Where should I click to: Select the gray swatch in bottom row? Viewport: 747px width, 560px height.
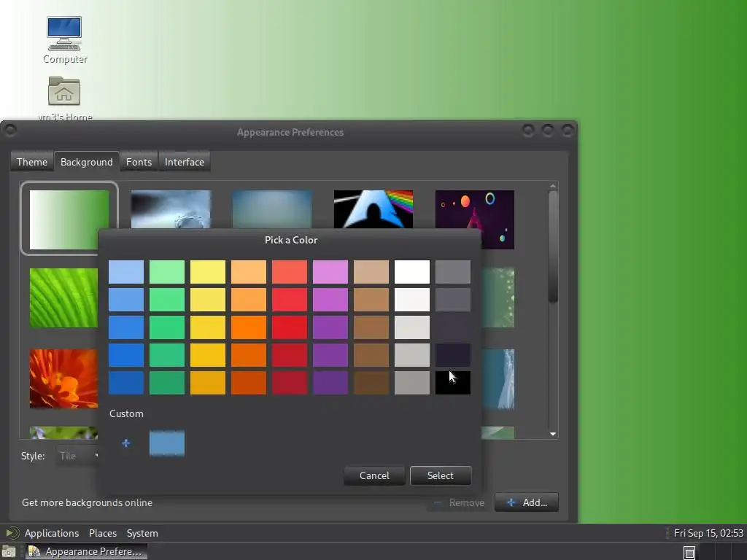pyautogui.click(x=412, y=383)
